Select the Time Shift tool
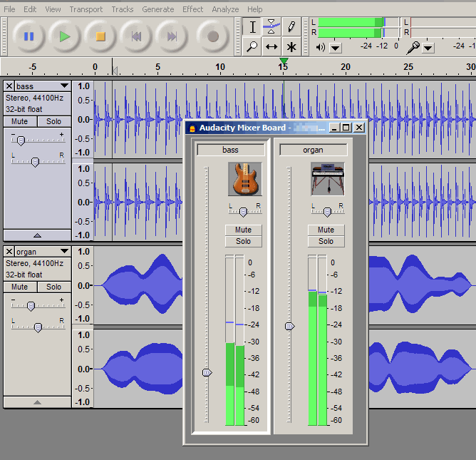476x460 pixels. click(x=271, y=47)
